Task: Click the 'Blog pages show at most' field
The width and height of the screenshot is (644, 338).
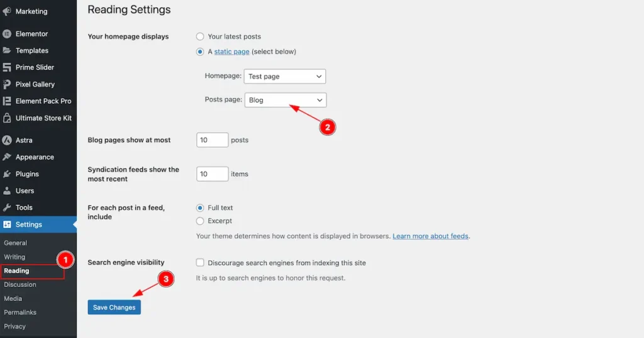Action: 212,140
